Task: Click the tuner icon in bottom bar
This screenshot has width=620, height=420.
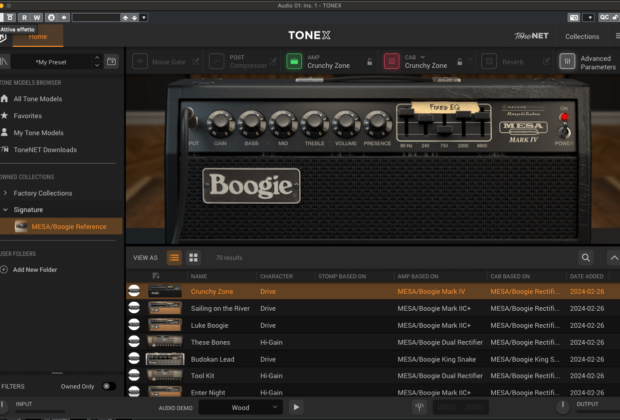Action: pyautogui.click(x=420, y=407)
